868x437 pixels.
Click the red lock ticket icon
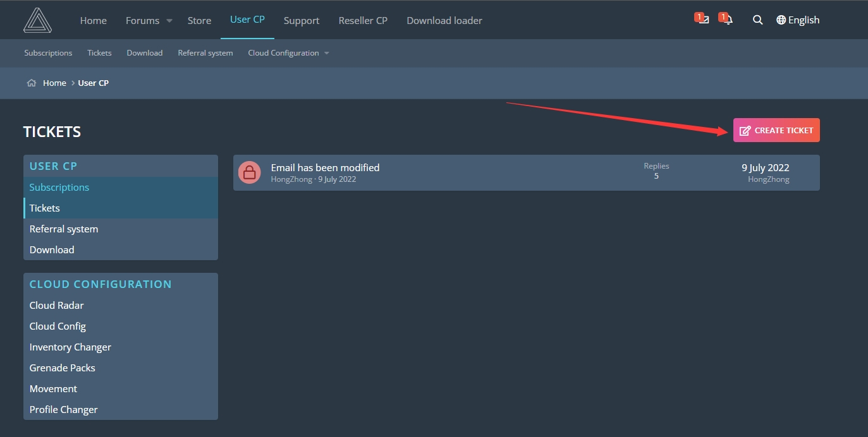[250, 172]
